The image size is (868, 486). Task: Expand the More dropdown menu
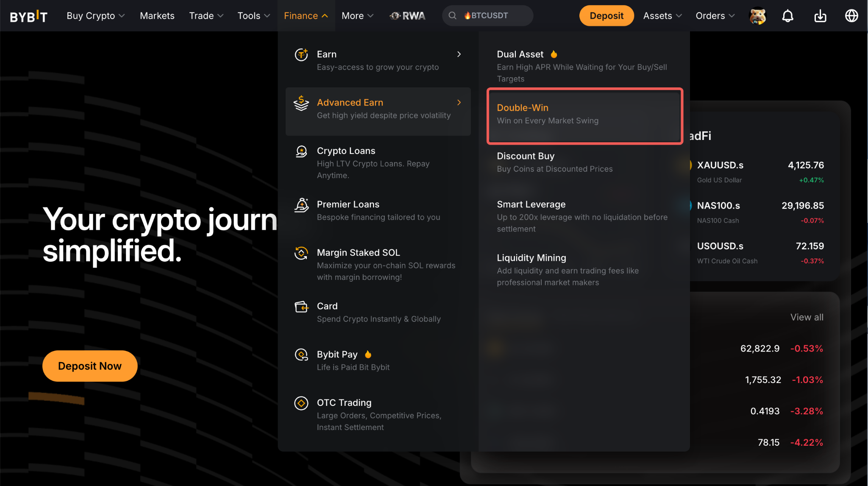357,16
